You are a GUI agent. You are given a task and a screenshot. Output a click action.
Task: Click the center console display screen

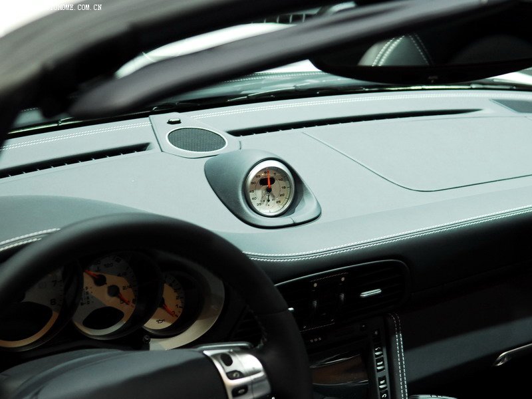339,369
